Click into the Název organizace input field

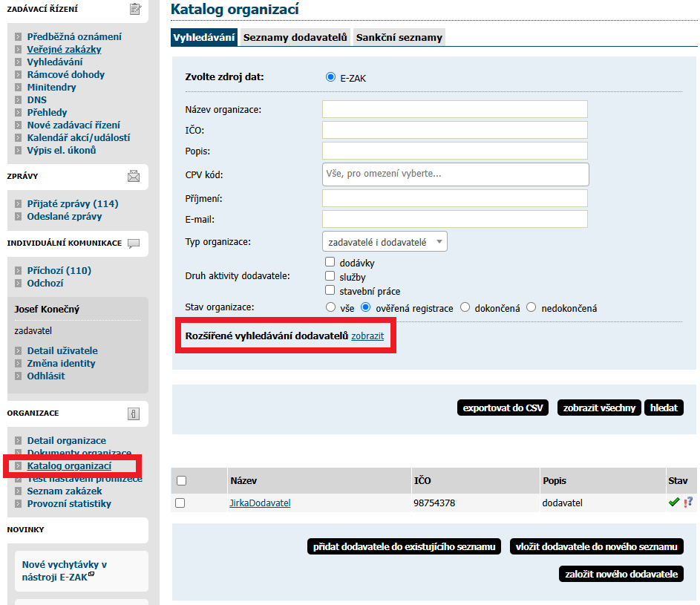coord(454,110)
